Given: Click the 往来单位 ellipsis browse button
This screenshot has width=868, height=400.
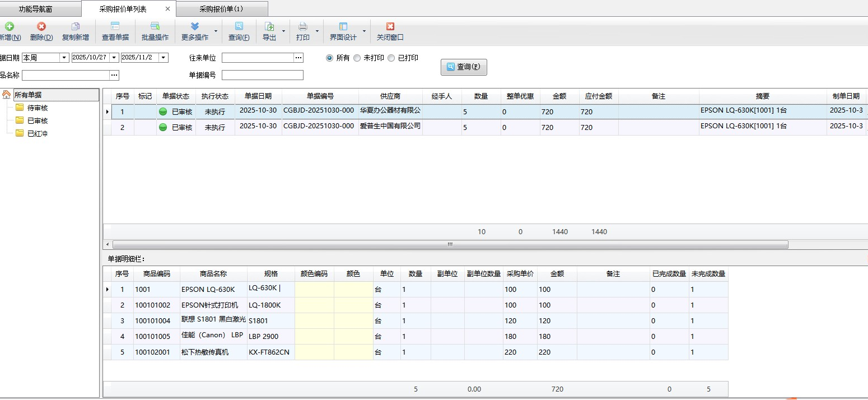Looking at the screenshot, I should pos(298,58).
